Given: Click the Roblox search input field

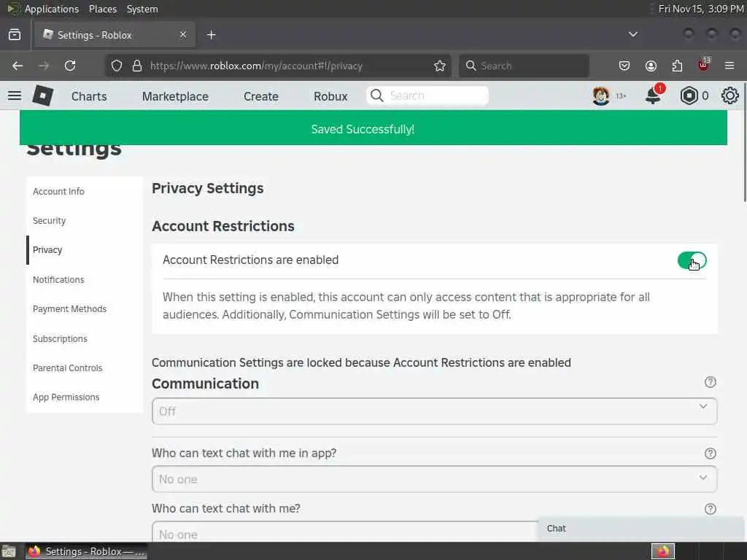Looking at the screenshot, I should coord(427,96).
